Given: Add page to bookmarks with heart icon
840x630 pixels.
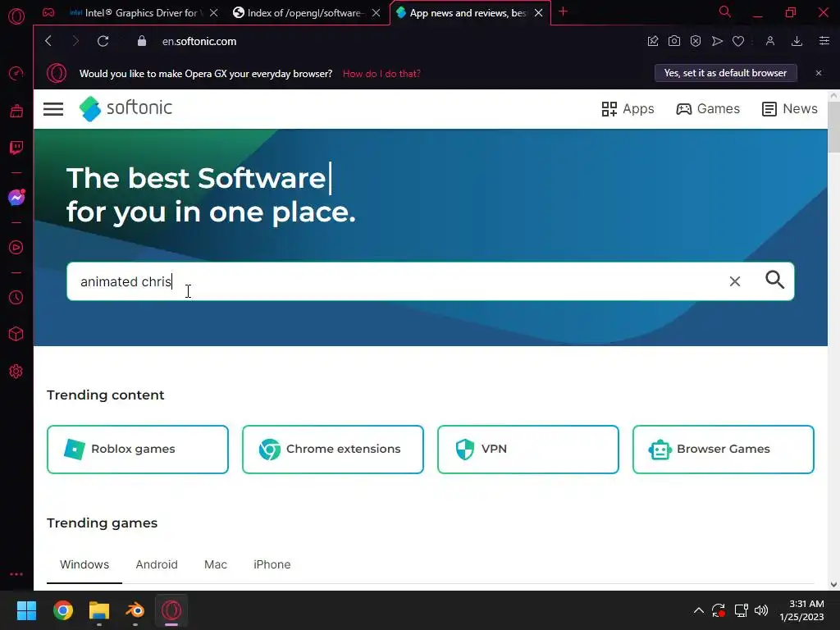Looking at the screenshot, I should point(738,41).
